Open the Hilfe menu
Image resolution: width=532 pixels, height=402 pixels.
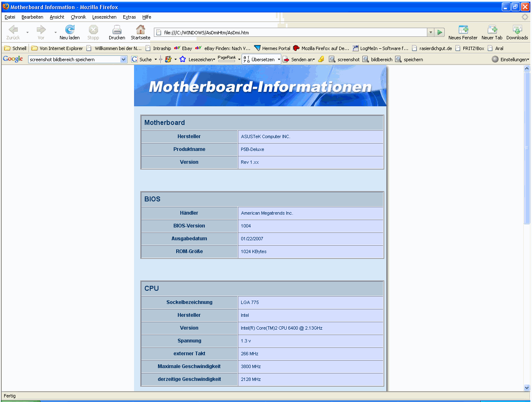click(146, 17)
